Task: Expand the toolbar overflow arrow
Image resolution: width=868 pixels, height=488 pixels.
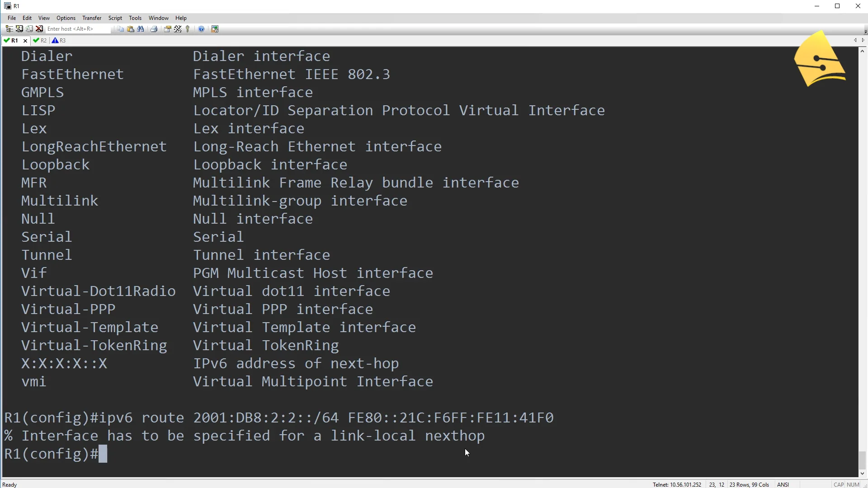Action: click(865, 31)
